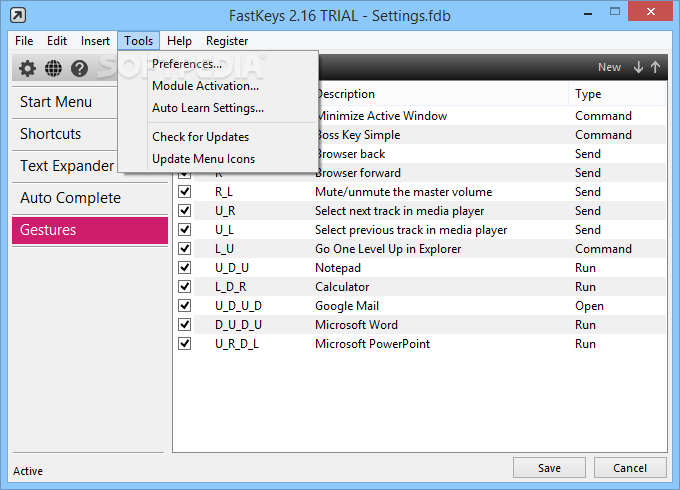The image size is (680, 490).
Task: Click the globe website icon
Action: (x=53, y=68)
